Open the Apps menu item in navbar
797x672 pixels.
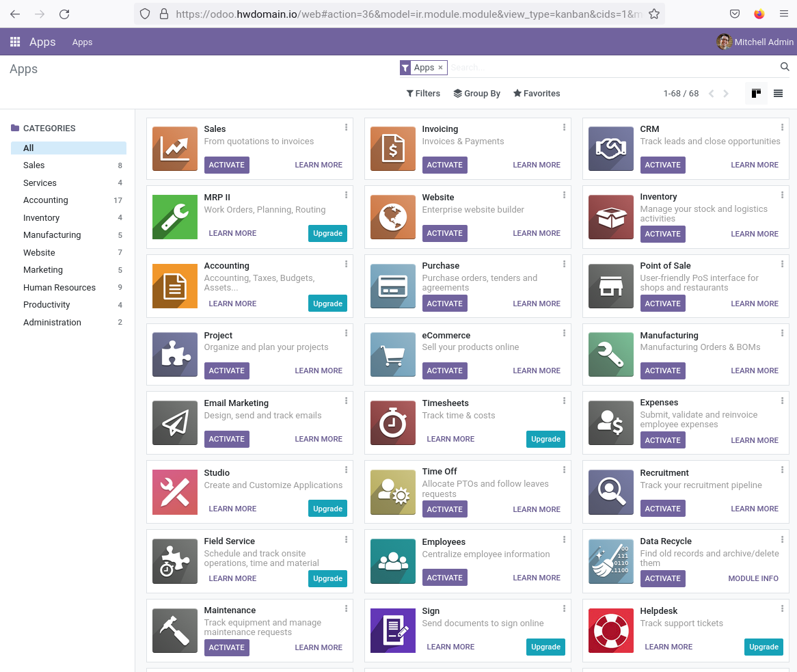click(82, 42)
